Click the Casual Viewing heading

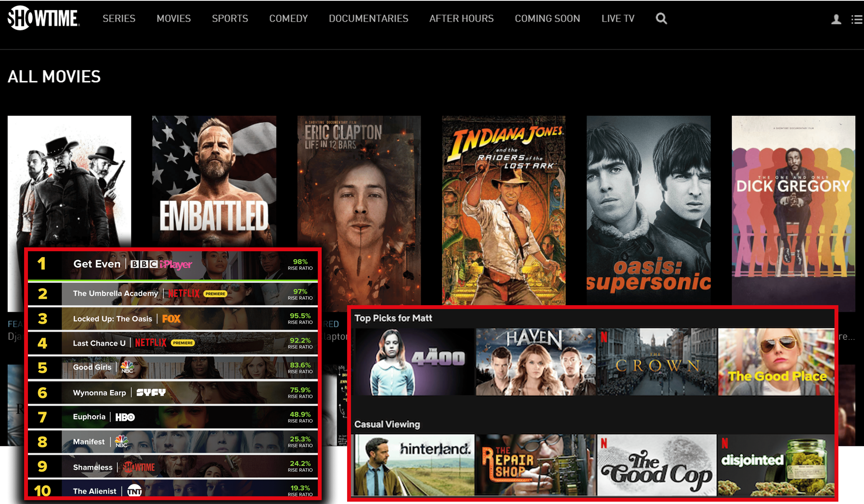click(x=387, y=424)
